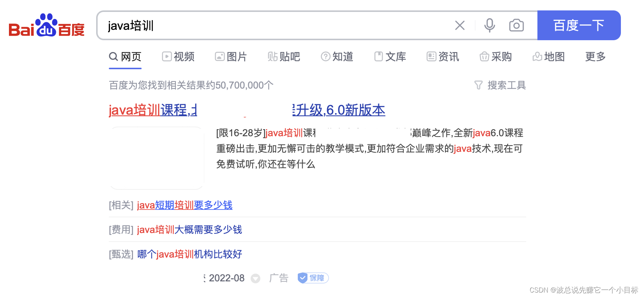Open the 知道 tab

[337, 57]
